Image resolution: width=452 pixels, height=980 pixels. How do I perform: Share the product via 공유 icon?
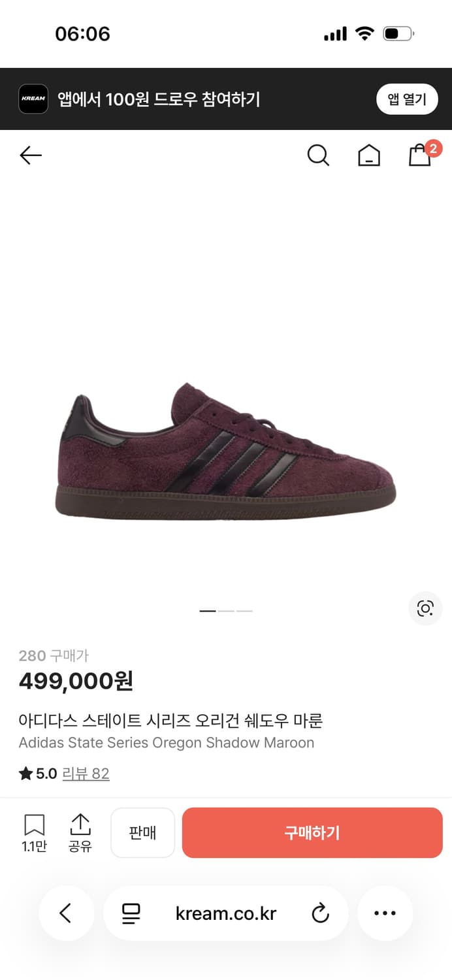80,833
